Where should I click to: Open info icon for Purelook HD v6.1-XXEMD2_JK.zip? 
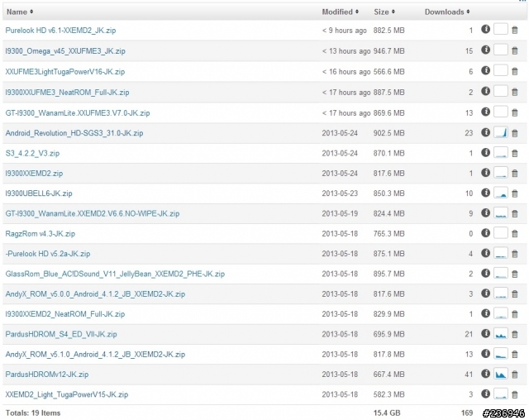pyautogui.click(x=485, y=29)
